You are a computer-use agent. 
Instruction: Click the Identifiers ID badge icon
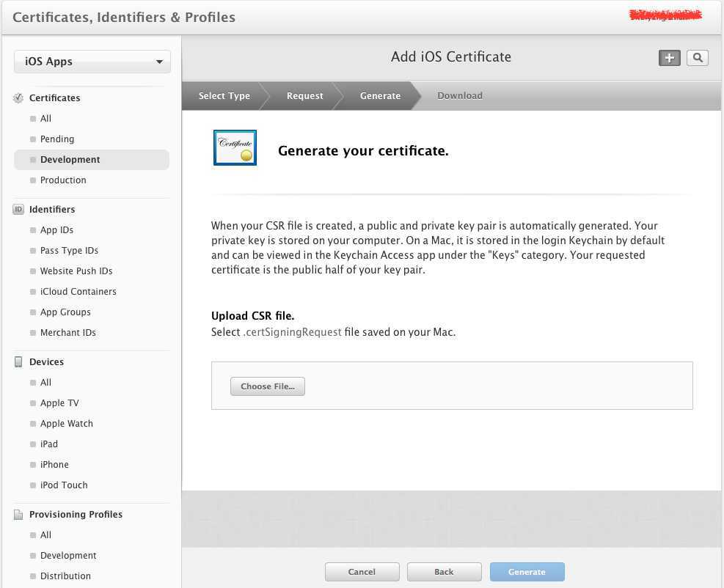pyautogui.click(x=18, y=210)
